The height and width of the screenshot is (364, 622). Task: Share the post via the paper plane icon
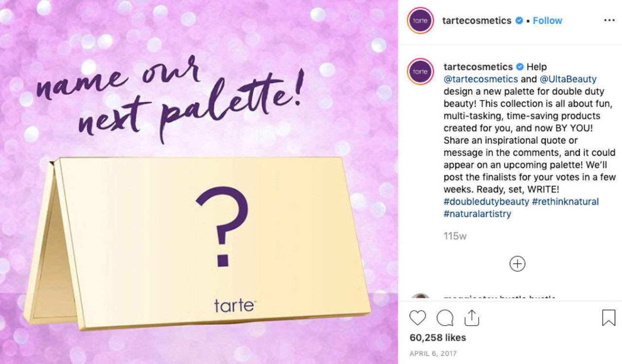coord(471,318)
